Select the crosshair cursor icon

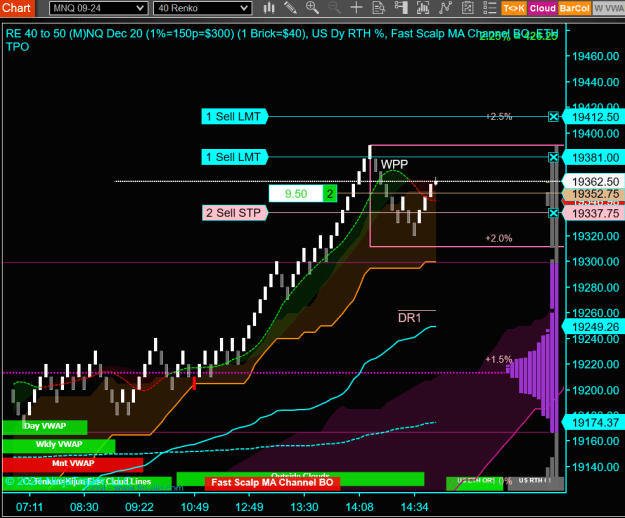click(356, 8)
